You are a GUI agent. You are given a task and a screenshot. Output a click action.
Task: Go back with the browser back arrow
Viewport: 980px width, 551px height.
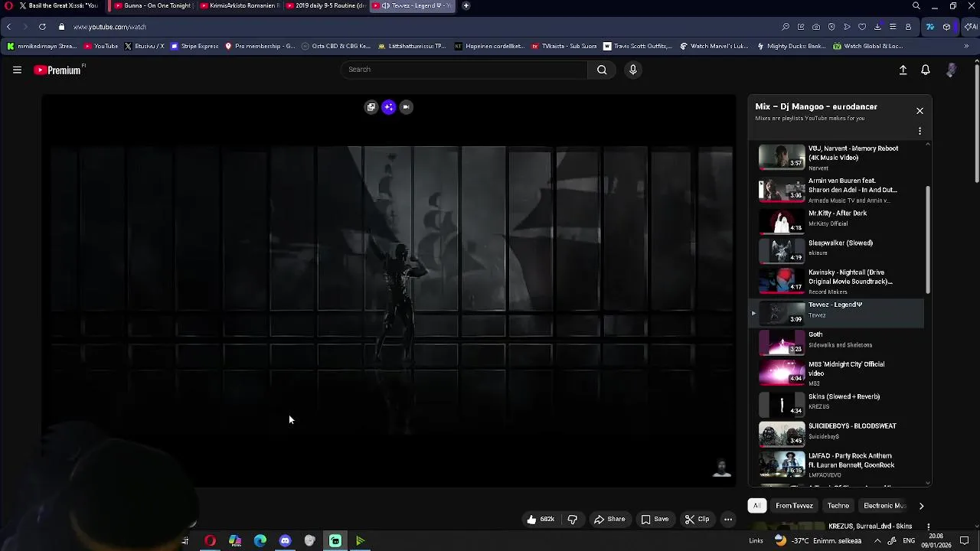coord(8,27)
